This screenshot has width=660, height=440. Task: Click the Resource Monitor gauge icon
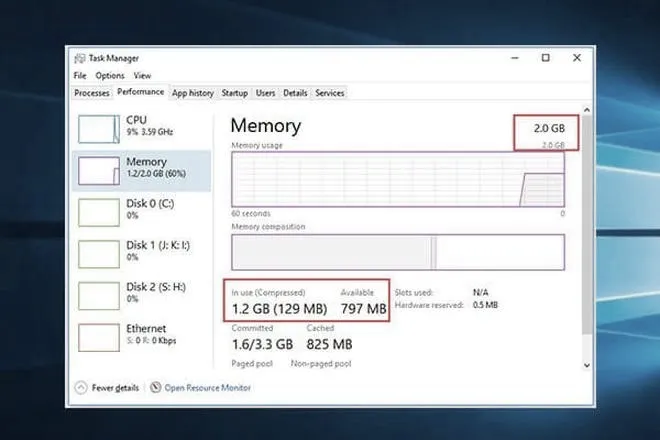pyautogui.click(x=156, y=387)
